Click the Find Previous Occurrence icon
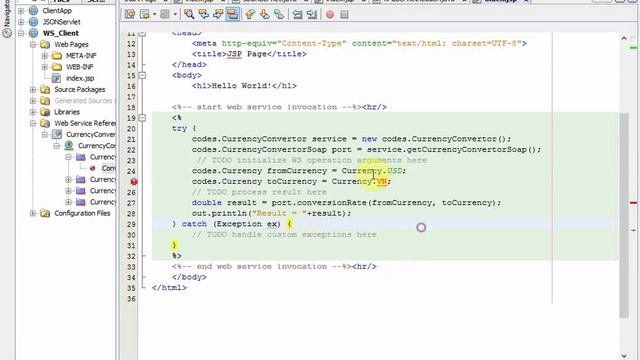640x360 pixels. [x=203, y=15]
